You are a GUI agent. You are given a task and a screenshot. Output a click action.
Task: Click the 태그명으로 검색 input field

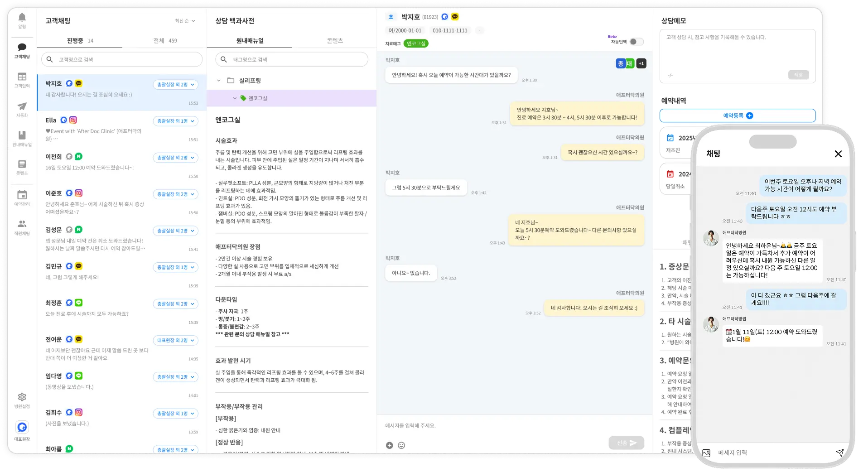292,59
